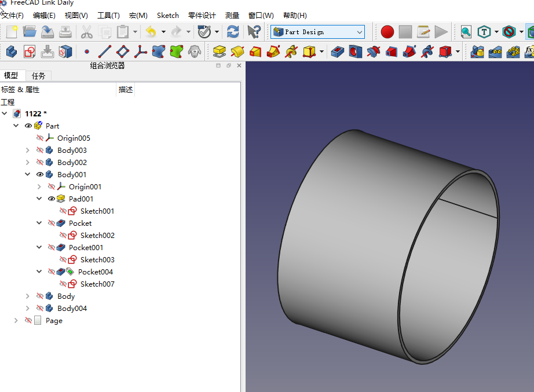The image size is (534, 392).
Task: Click the Create Body icon
Action: (x=12, y=52)
